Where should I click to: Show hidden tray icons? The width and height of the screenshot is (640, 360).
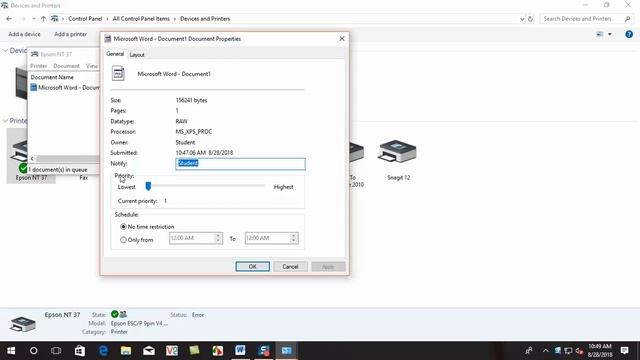tap(546, 351)
